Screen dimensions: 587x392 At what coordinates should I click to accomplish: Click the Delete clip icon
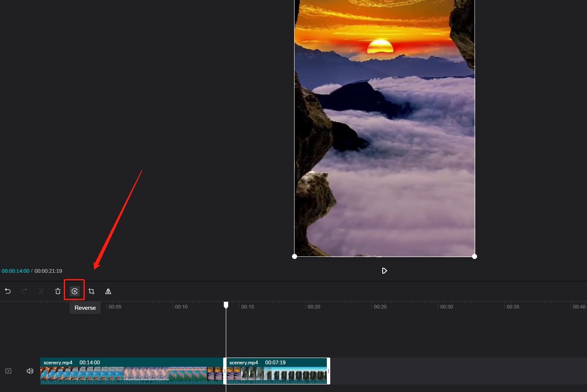pyautogui.click(x=57, y=290)
